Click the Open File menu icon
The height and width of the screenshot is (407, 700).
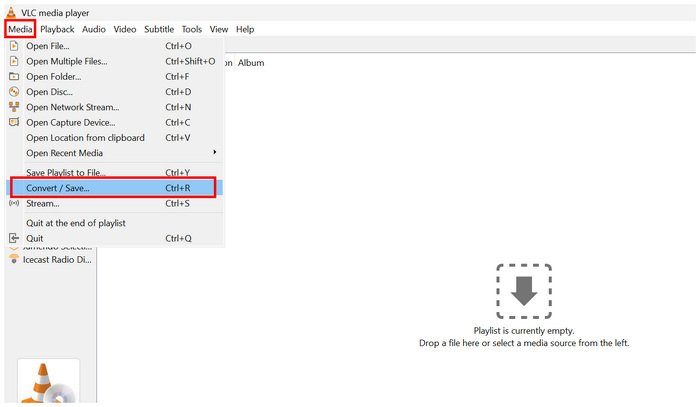[14, 46]
